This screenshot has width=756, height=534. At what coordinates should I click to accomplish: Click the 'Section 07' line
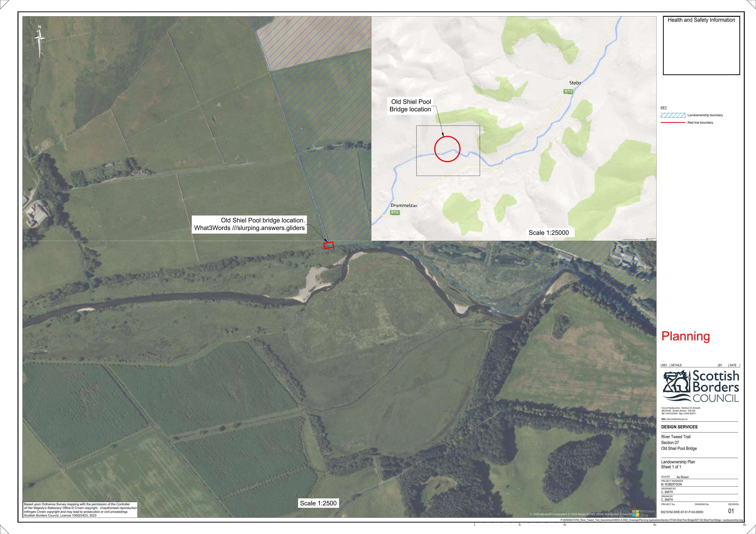coord(670,442)
